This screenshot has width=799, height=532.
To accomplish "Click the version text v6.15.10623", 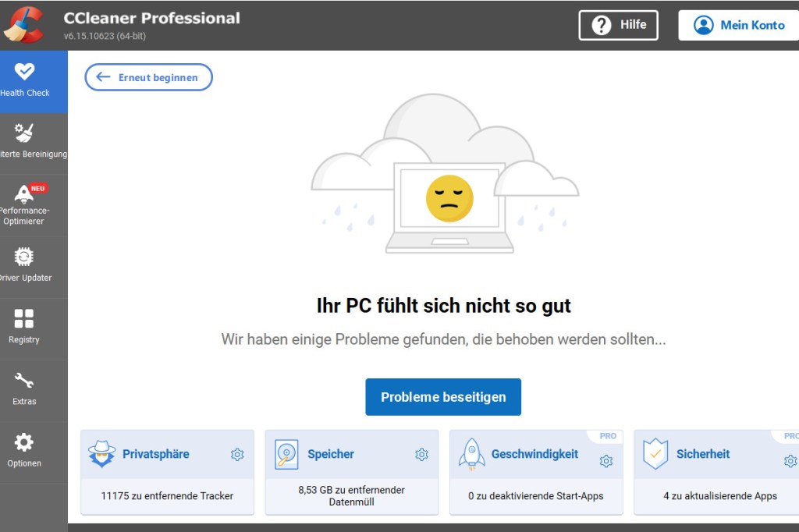I will (105, 36).
